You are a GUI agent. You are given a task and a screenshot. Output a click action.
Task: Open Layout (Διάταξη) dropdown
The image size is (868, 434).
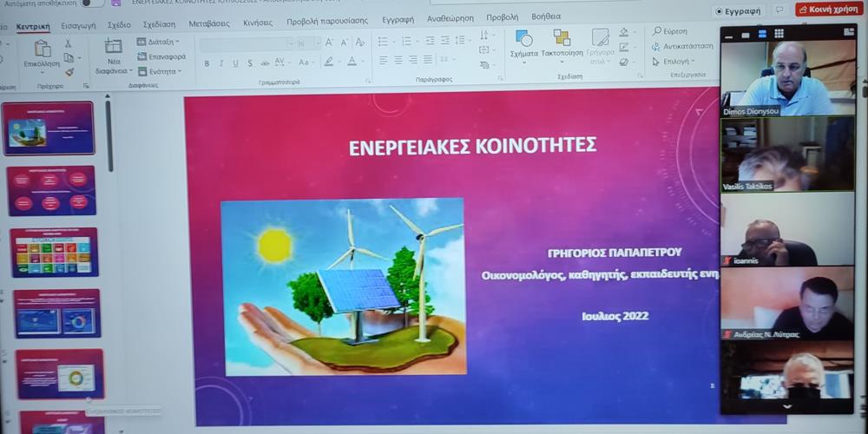[x=158, y=42]
